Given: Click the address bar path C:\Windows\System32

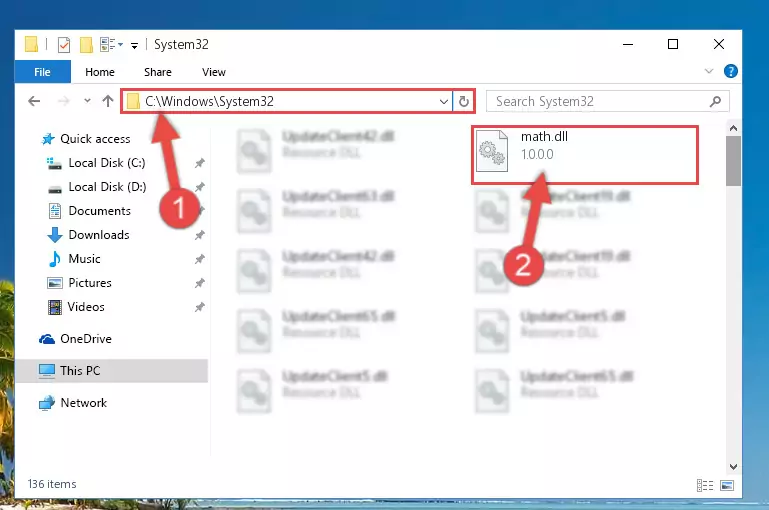Looking at the screenshot, I should [209, 102].
